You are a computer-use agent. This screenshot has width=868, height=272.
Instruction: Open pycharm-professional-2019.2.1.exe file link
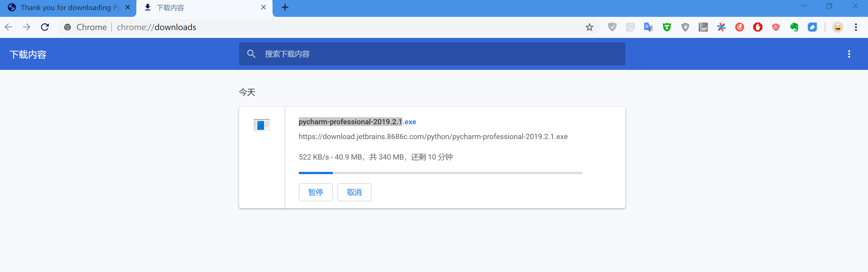357,122
